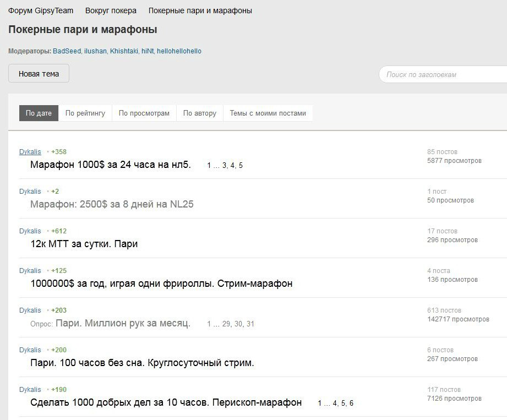
Task: Jump to page 6 of 'Сделать 1000 добрых дел' topic
Action: (x=351, y=403)
